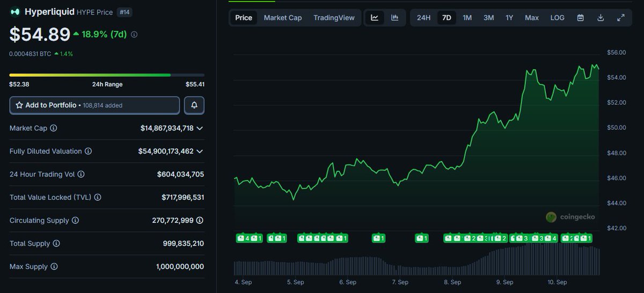The height and width of the screenshot is (293, 644).
Task: Click Add to Portfolio button
Action: [94, 105]
